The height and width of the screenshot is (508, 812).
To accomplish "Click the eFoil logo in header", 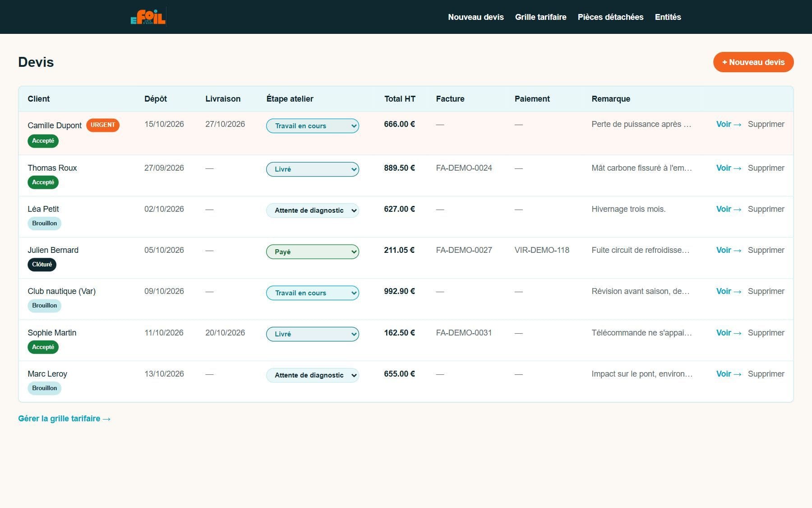I will click(x=148, y=17).
